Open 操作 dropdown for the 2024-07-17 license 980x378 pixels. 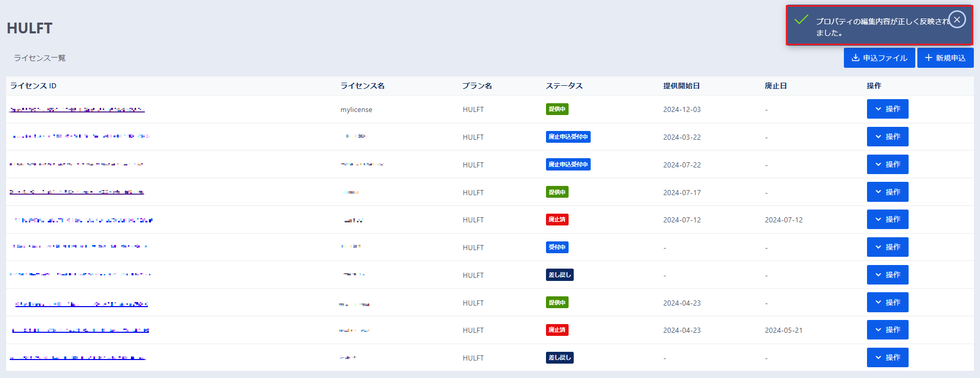pyautogui.click(x=887, y=192)
